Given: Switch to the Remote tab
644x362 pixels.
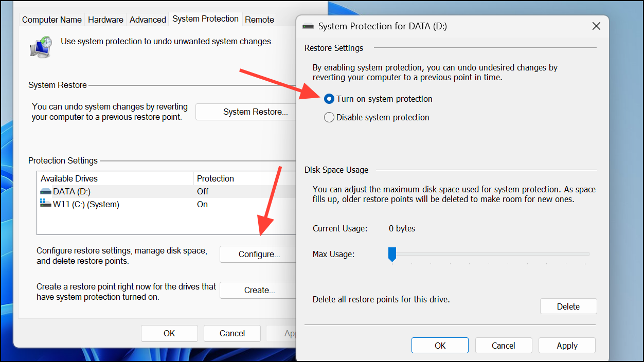Looking at the screenshot, I should click(x=259, y=20).
